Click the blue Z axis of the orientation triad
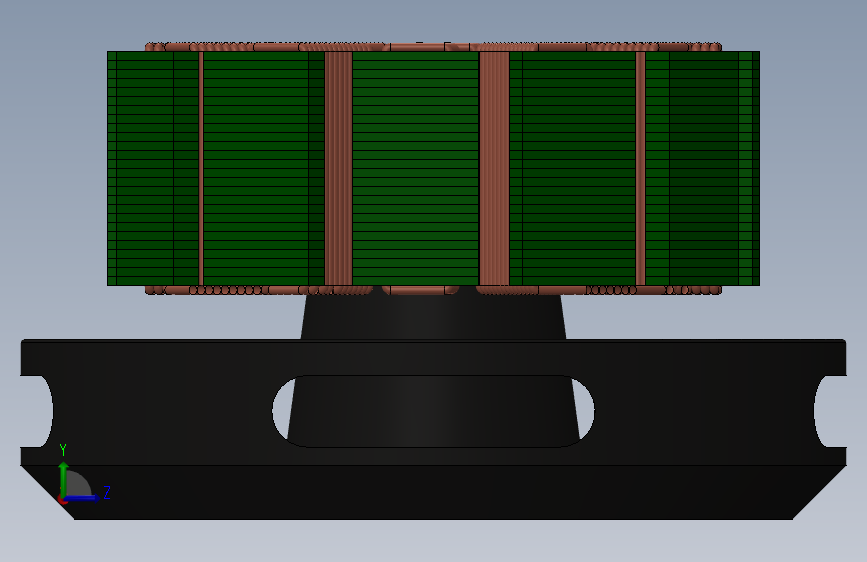Screen dimensions: 867x562 83,498
